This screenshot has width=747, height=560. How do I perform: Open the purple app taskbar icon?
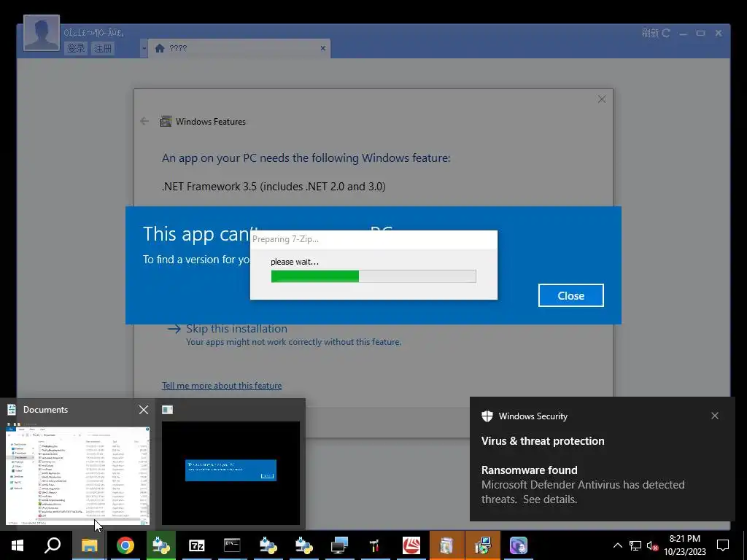click(x=519, y=545)
